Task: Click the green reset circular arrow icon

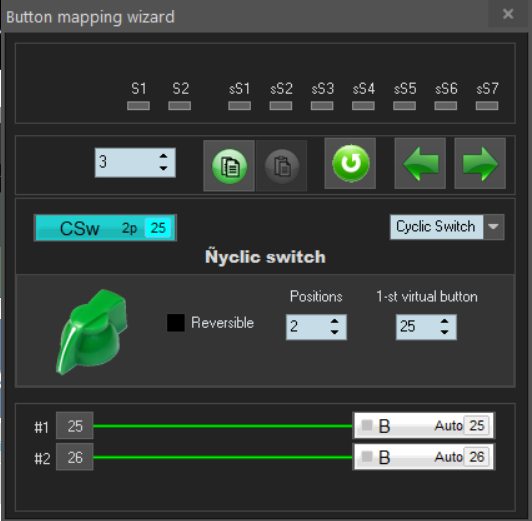Action: click(350, 163)
